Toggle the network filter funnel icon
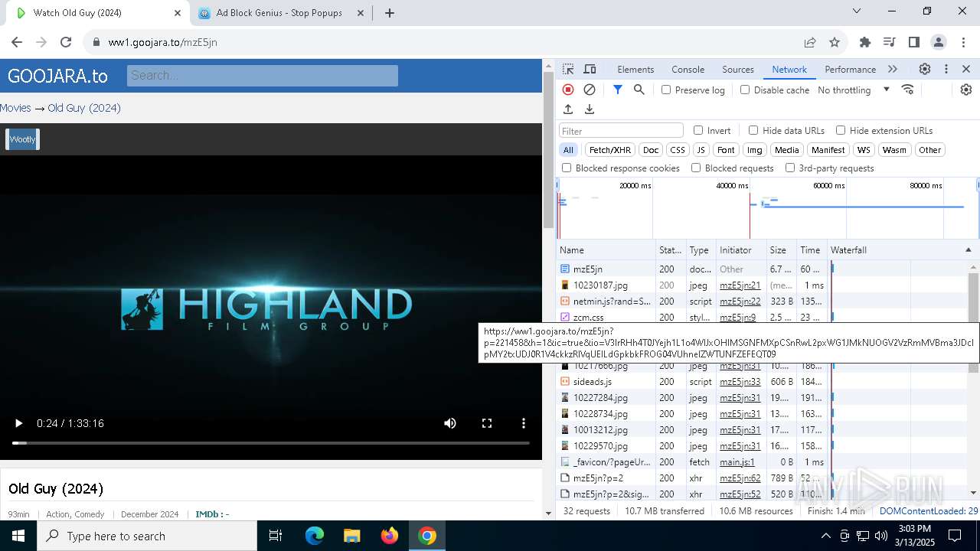 618,90
